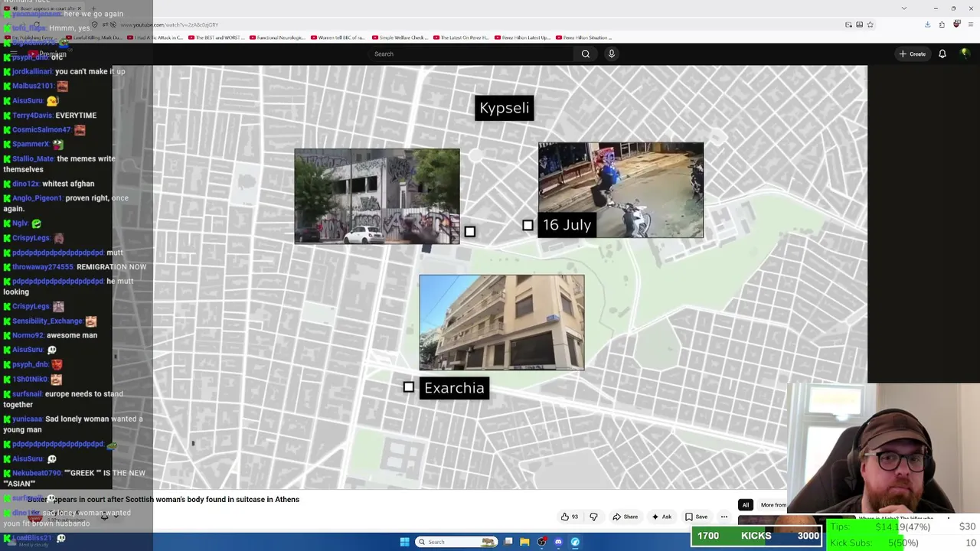
Task: Share this YouTube video
Action: point(625,517)
